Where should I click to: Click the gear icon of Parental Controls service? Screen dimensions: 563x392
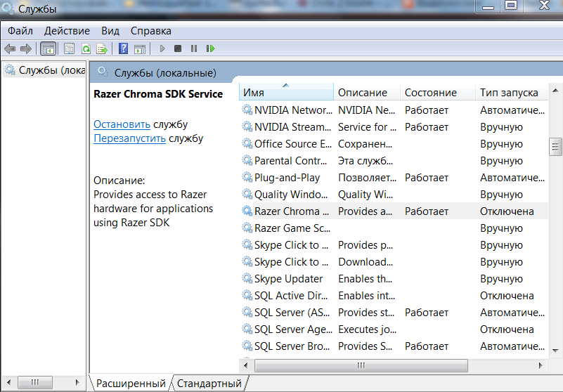[247, 160]
